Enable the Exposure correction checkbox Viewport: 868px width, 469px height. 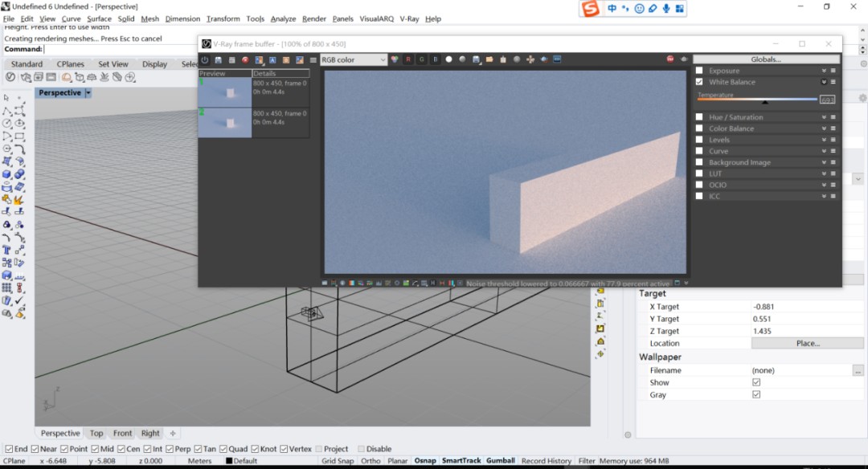click(699, 71)
